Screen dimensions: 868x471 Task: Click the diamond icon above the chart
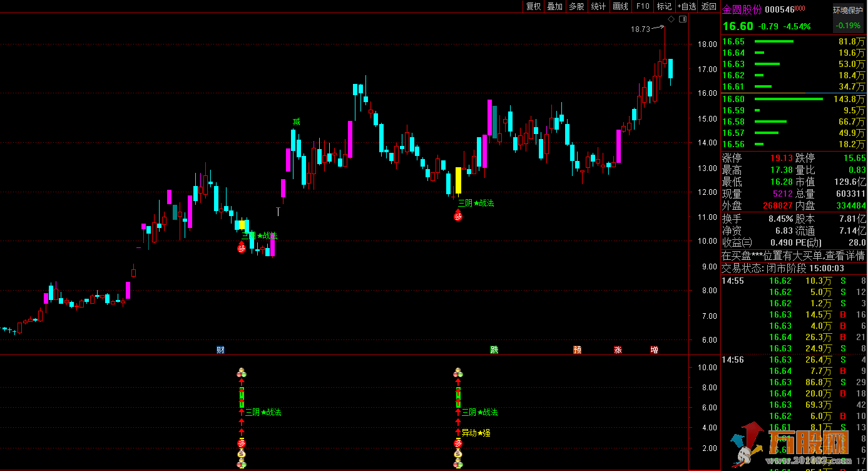[x=671, y=19]
